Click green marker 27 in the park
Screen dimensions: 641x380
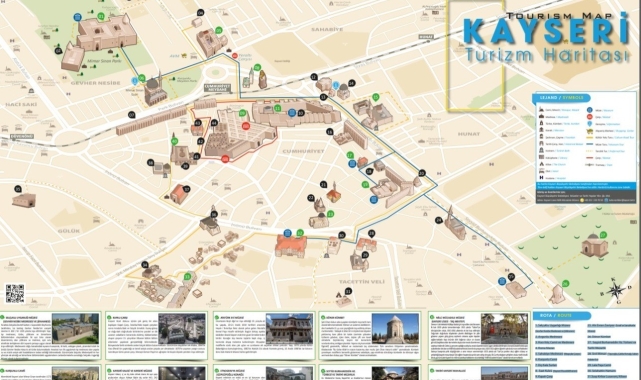[603, 235]
